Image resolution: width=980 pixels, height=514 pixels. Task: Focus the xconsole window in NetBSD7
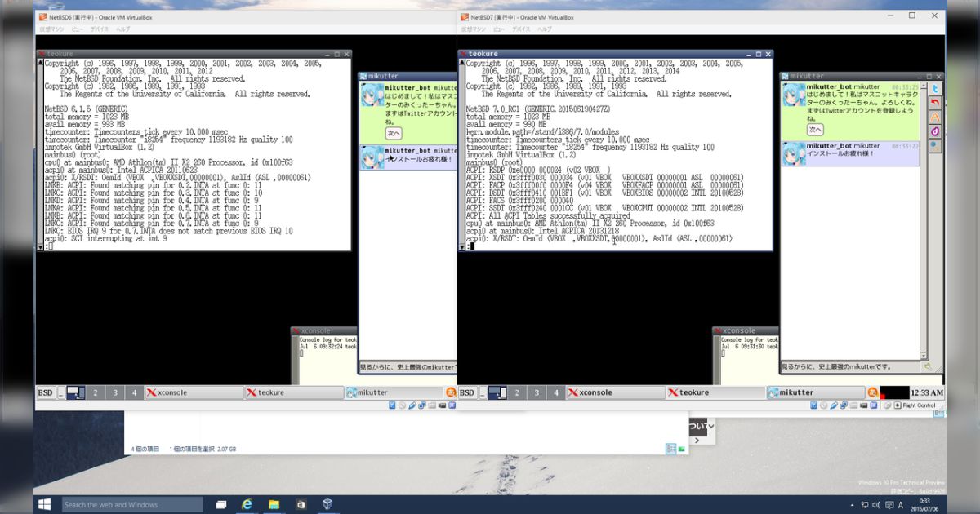coord(746,355)
